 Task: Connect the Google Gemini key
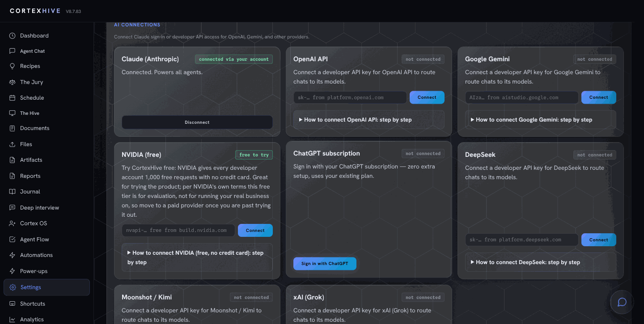click(x=599, y=97)
